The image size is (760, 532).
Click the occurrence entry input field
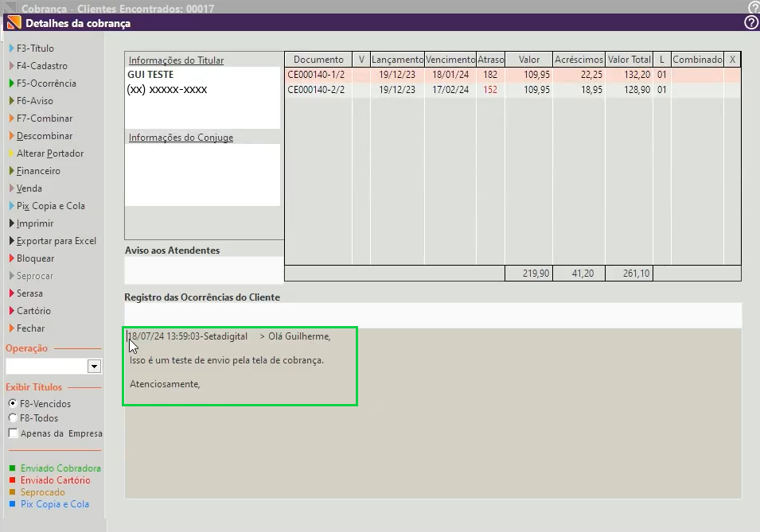(433, 316)
